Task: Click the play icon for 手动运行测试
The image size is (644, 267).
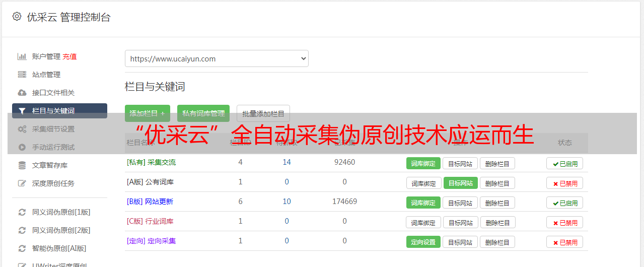Action: pos(22,147)
